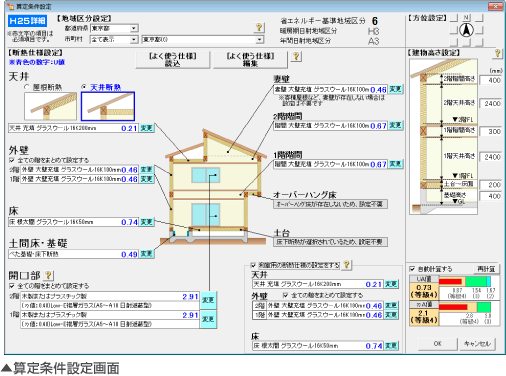This screenshot has width=506, height=376.
Task: Choose the 屋根断熱 radio button
Action: coord(27,87)
